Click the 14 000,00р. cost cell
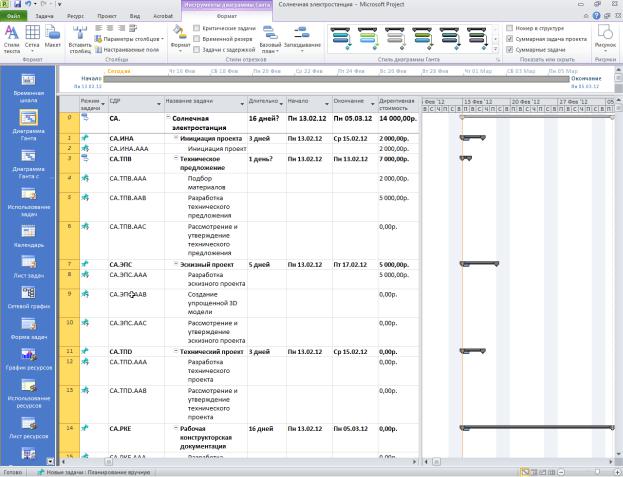Image resolution: width=623 pixels, height=477 pixels. point(399,123)
